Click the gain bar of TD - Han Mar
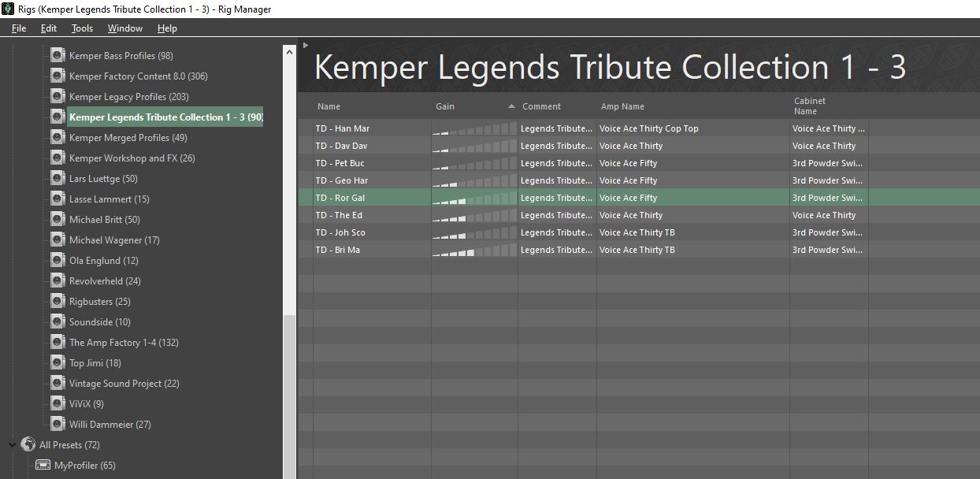Screen dimensions: 980x479 click(474, 128)
